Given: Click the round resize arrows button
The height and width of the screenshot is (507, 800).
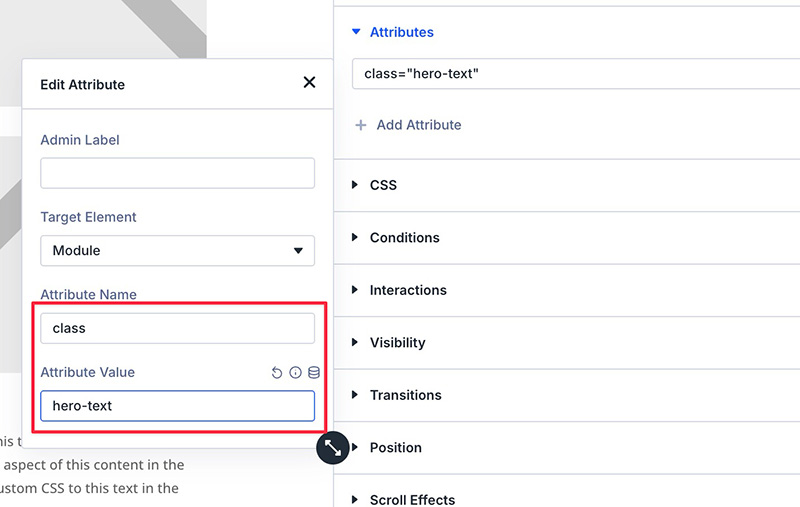Looking at the screenshot, I should [x=333, y=447].
